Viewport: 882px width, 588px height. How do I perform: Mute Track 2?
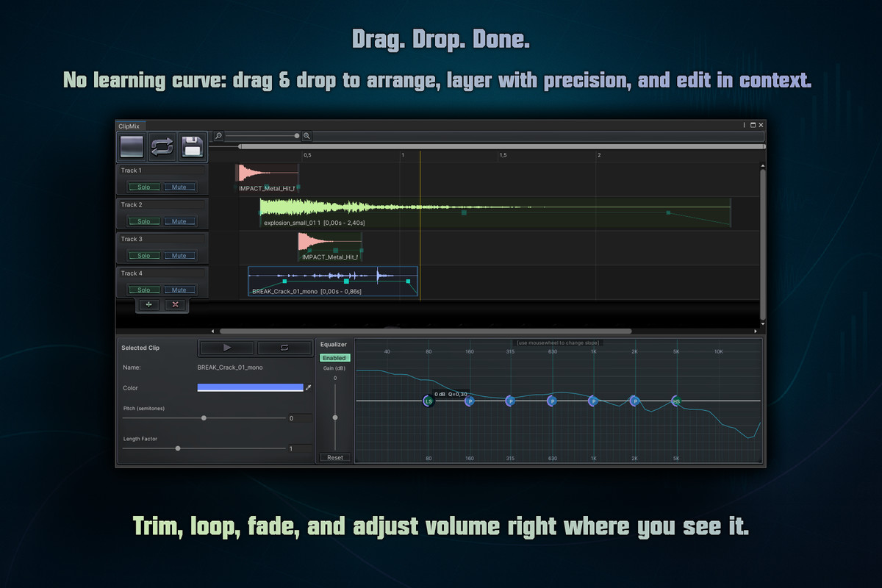pos(180,221)
